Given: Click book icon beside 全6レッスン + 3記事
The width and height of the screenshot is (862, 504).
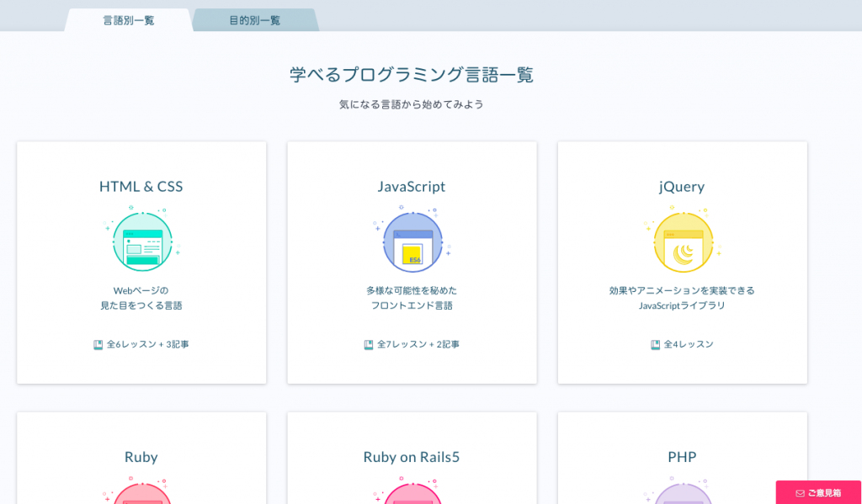Looking at the screenshot, I should [x=98, y=345].
